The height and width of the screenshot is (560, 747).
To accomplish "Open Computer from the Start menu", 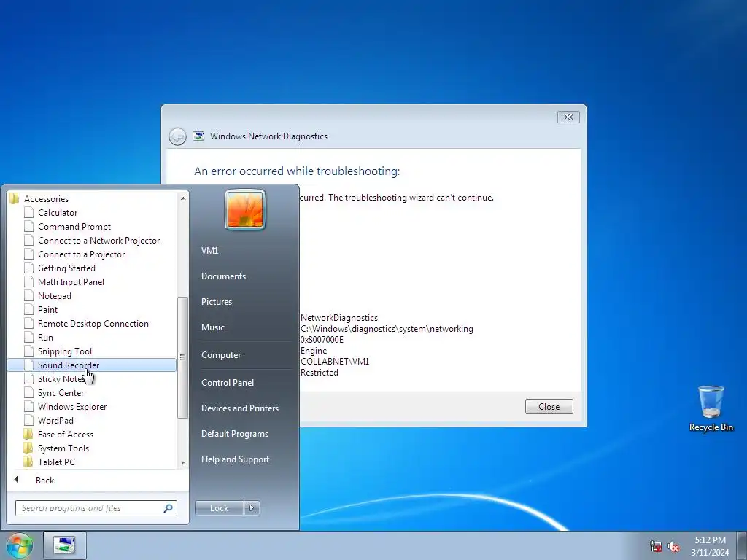I will (221, 355).
